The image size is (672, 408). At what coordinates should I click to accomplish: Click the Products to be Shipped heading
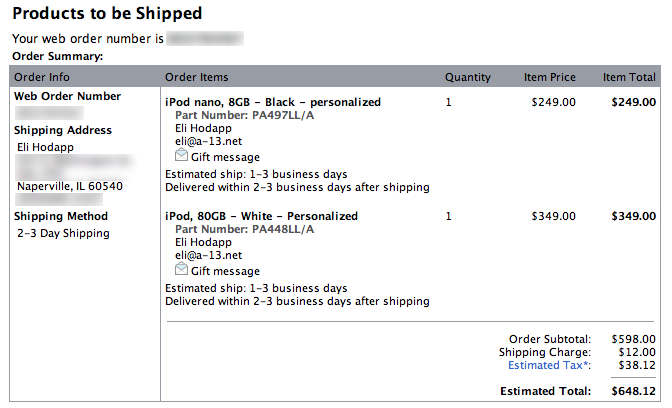click(x=107, y=14)
